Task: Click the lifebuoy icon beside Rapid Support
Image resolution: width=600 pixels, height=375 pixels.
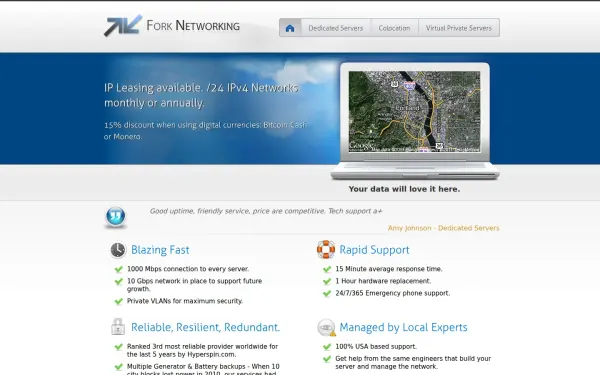Action: [x=326, y=249]
